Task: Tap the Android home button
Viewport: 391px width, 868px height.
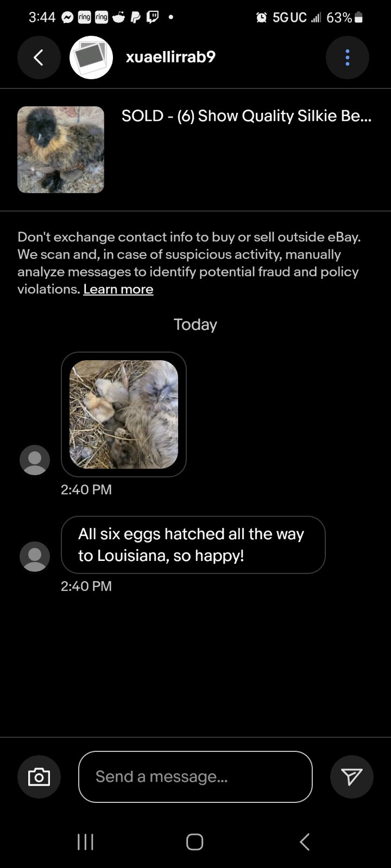Action: [195, 842]
